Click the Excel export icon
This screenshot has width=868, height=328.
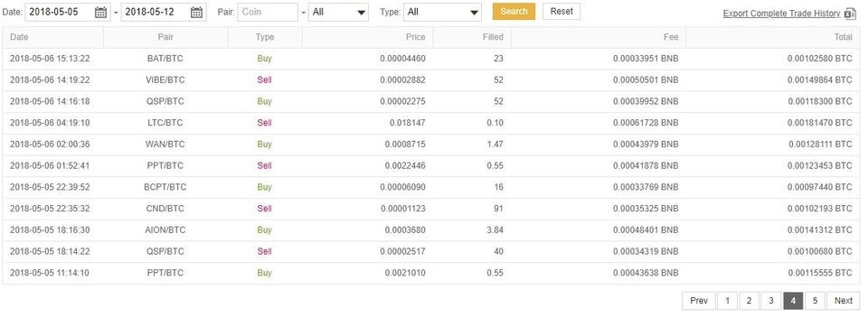click(850, 14)
